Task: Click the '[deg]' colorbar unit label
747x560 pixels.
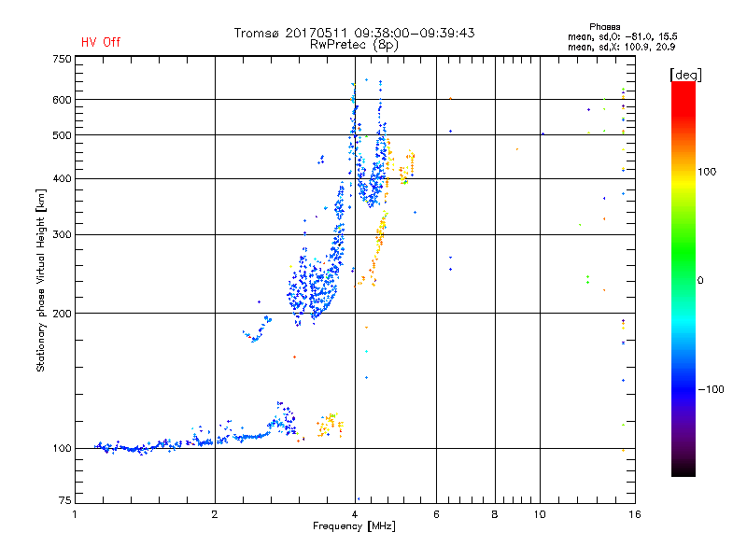Action: pyautogui.click(x=685, y=75)
